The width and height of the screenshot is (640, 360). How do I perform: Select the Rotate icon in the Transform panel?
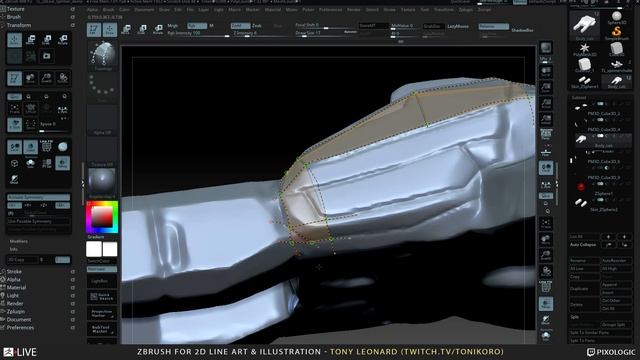(x=62, y=40)
